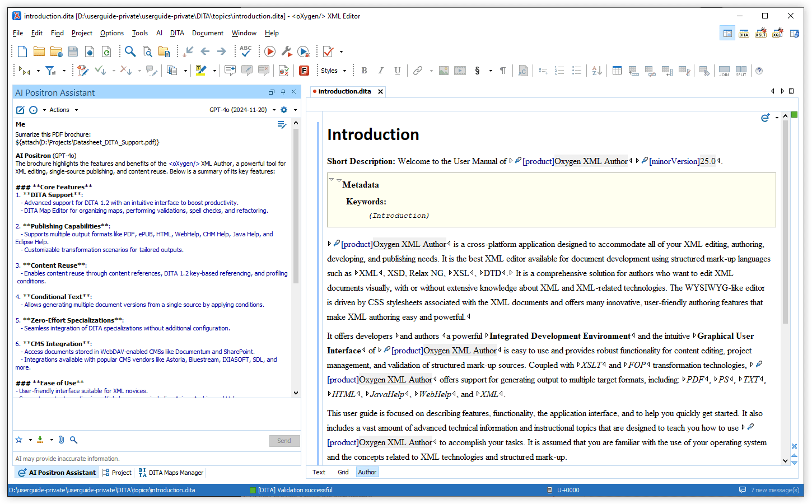Switch to XSLT Debugger perspective

pyautogui.click(x=760, y=34)
